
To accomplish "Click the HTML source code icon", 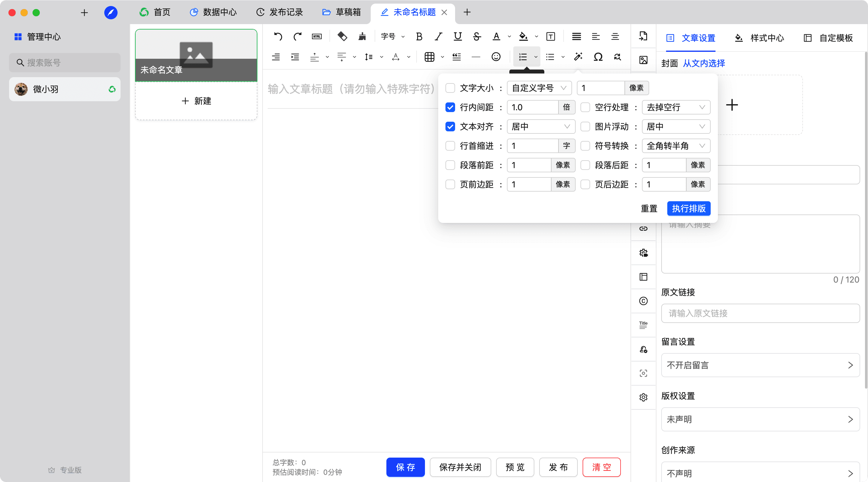I will (x=317, y=36).
